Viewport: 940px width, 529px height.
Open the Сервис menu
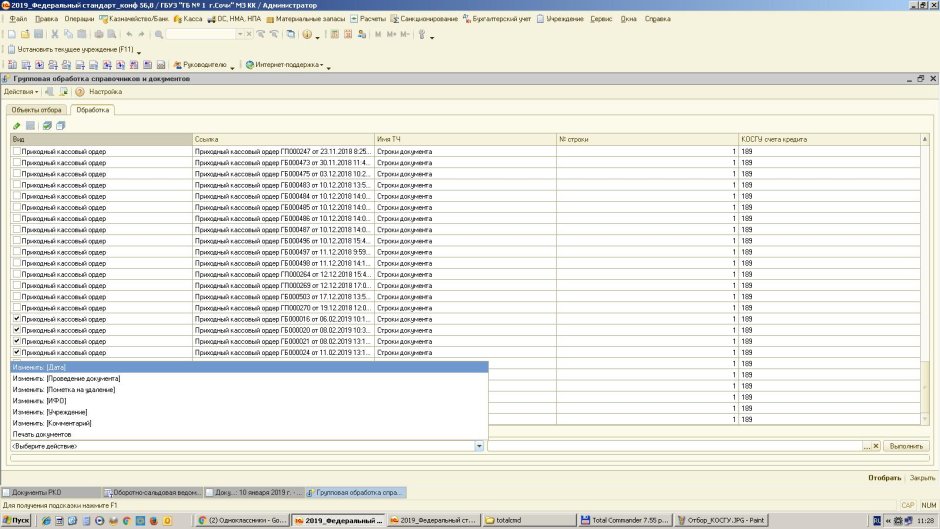click(x=601, y=19)
